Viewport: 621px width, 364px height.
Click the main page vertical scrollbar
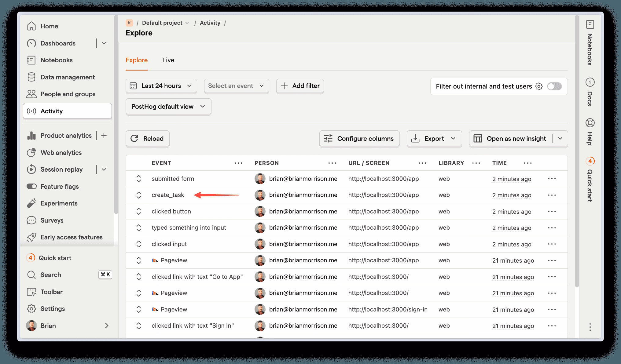click(577, 153)
